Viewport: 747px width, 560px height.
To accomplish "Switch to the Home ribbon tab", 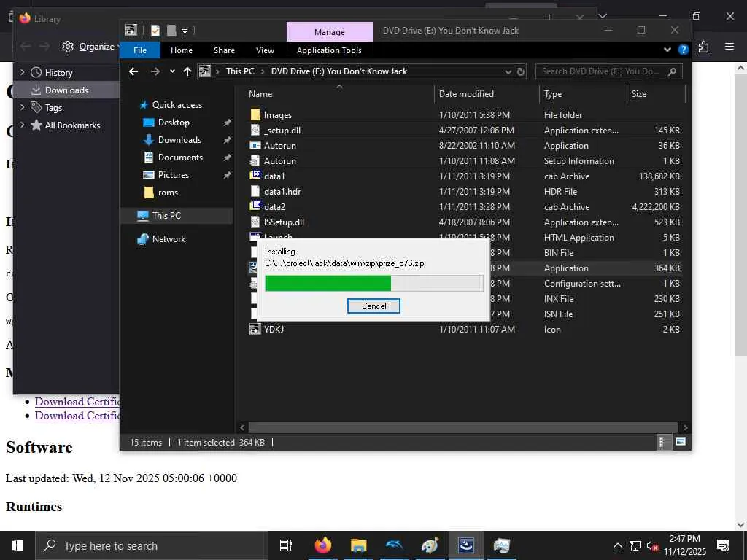I will [x=182, y=50].
